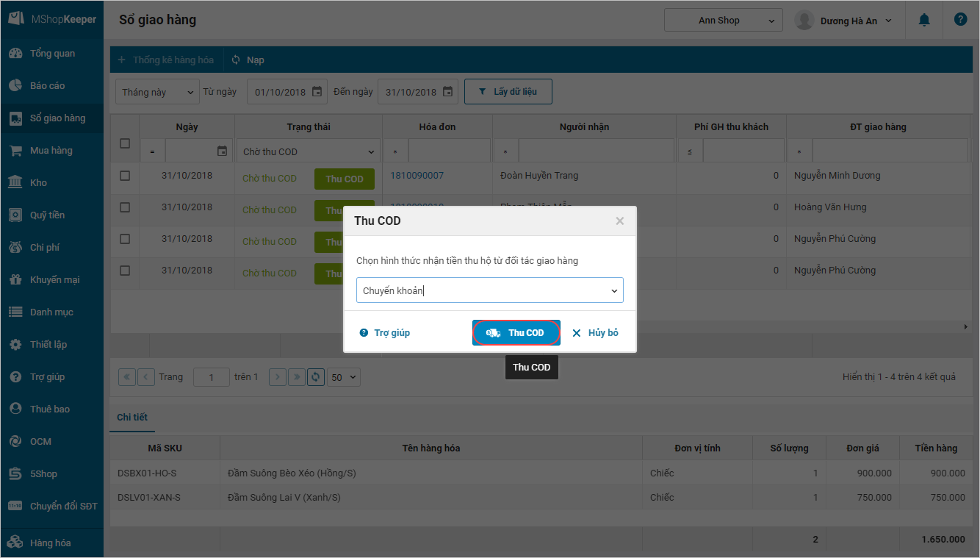
Task: Open Chi phí money bag icon
Action: 15,248
